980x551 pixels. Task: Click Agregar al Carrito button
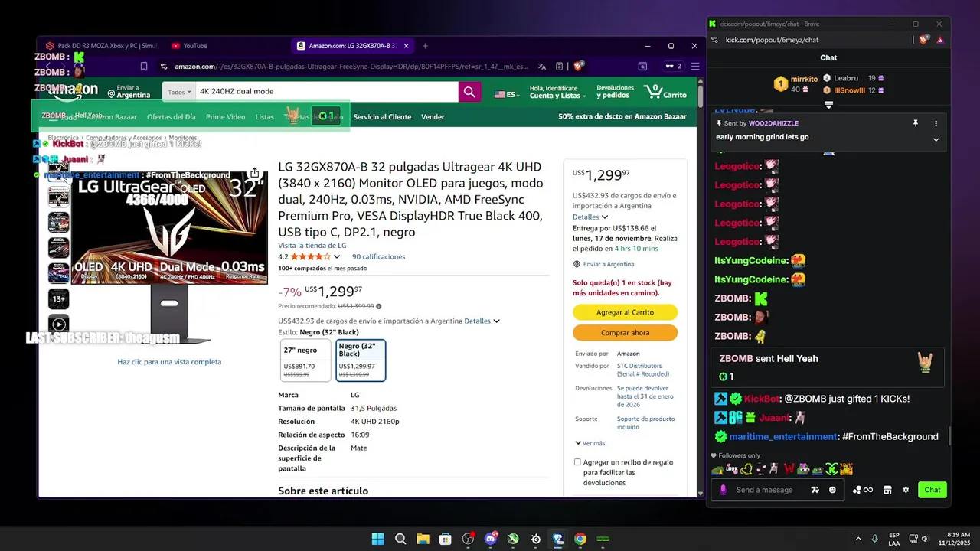click(x=625, y=312)
